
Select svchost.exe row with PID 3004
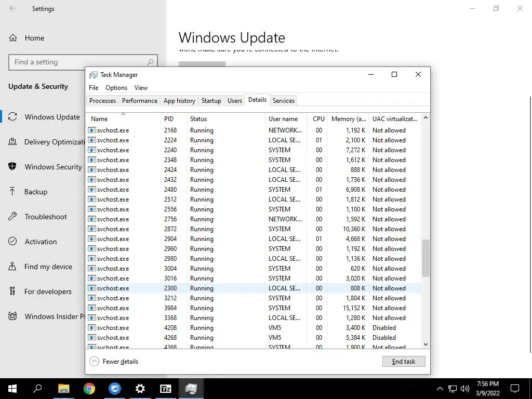(254, 269)
